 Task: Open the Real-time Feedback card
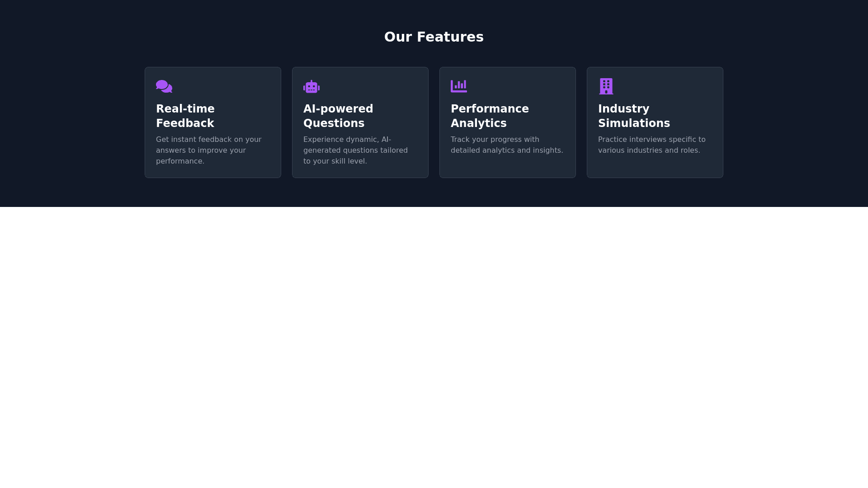pos(212,122)
